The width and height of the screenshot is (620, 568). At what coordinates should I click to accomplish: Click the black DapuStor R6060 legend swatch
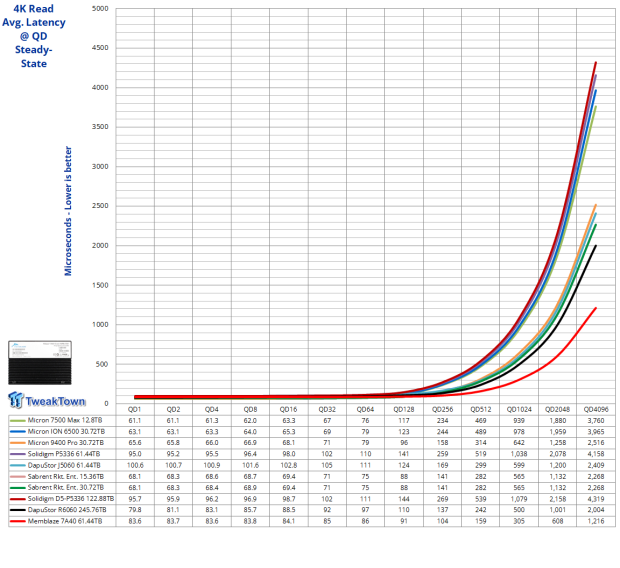click(x=18, y=510)
